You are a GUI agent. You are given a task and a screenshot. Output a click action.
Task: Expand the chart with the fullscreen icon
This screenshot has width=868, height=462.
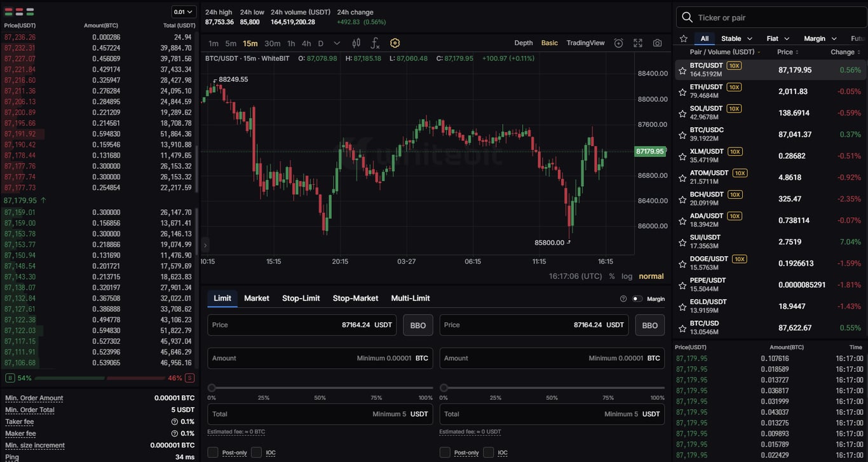point(638,43)
